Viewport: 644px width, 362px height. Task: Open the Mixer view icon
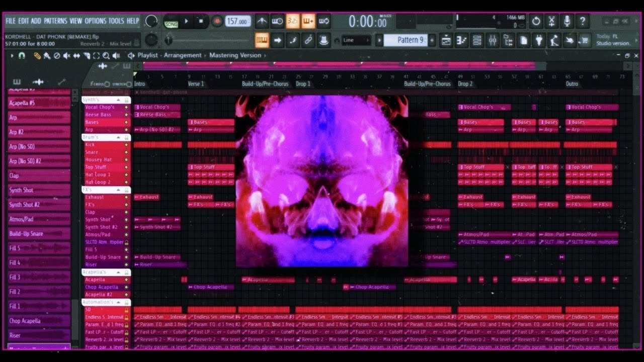coord(493,40)
